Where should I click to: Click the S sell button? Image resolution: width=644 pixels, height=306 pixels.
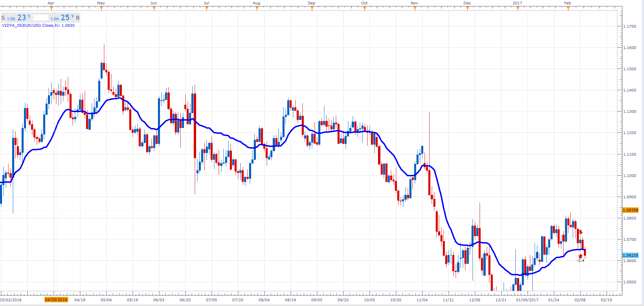(3, 18)
